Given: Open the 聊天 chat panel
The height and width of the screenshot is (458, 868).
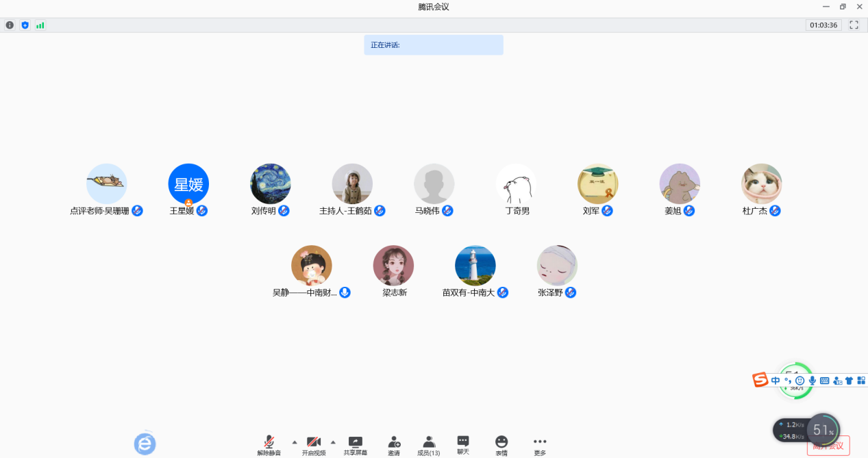Looking at the screenshot, I should click(x=463, y=444).
